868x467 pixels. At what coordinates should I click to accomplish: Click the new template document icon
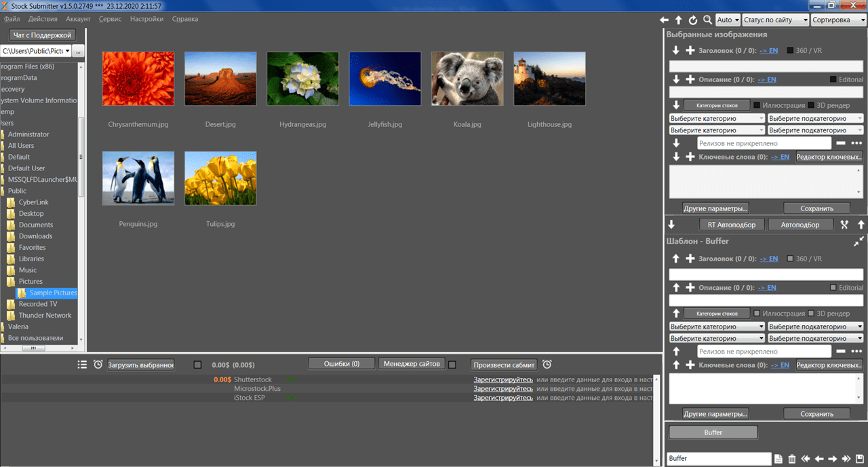778,459
